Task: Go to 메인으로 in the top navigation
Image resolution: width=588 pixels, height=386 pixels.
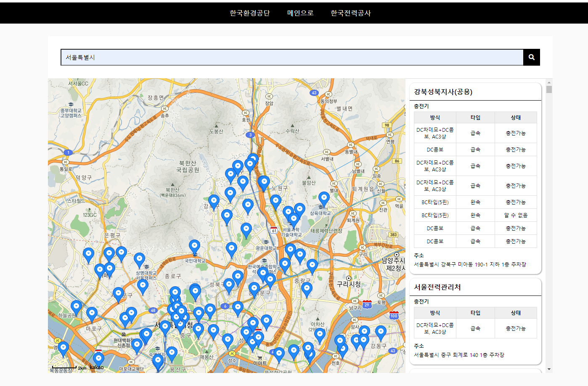Action: (300, 13)
